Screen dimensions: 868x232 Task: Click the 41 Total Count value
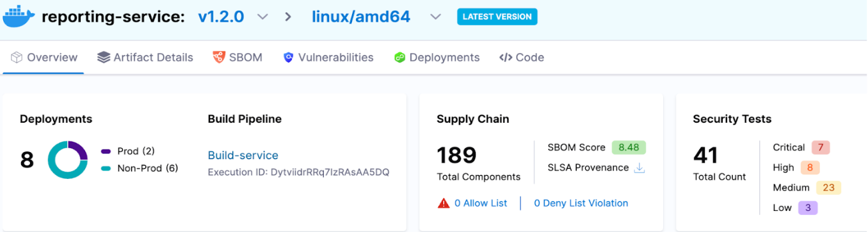(706, 155)
